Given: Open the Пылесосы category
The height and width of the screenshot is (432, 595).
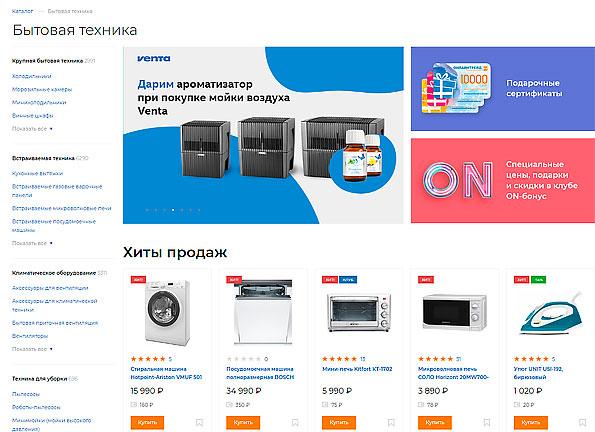Looking at the screenshot, I should (x=25, y=394).
